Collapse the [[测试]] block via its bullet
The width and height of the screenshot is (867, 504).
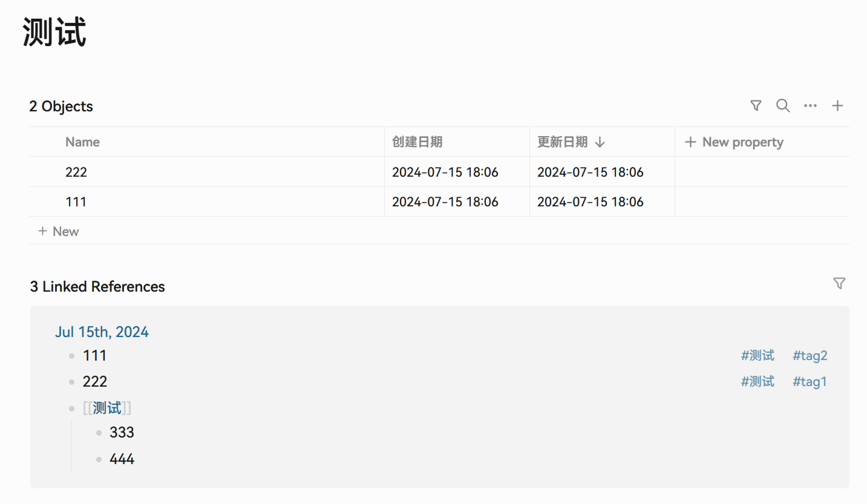coord(72,408)
